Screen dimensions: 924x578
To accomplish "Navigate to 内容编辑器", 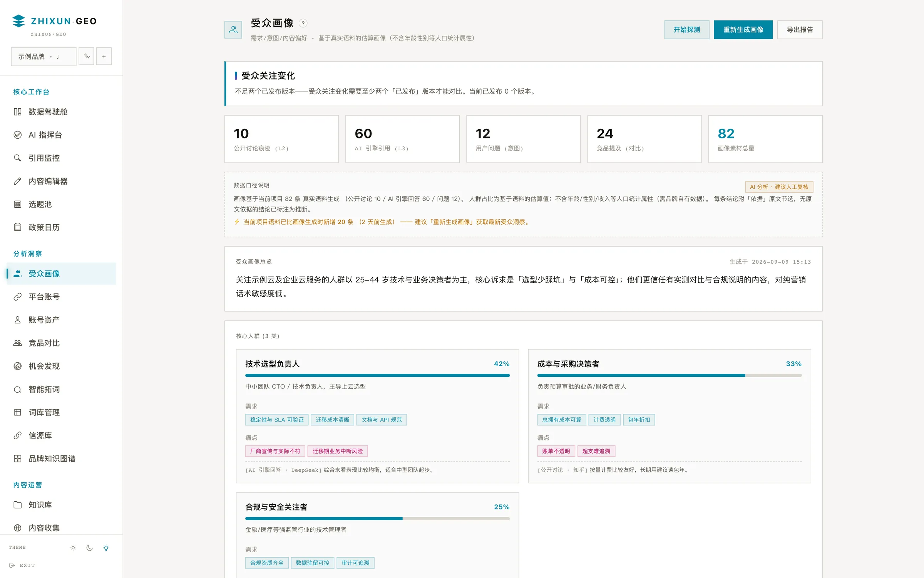I will click(61, 181).
